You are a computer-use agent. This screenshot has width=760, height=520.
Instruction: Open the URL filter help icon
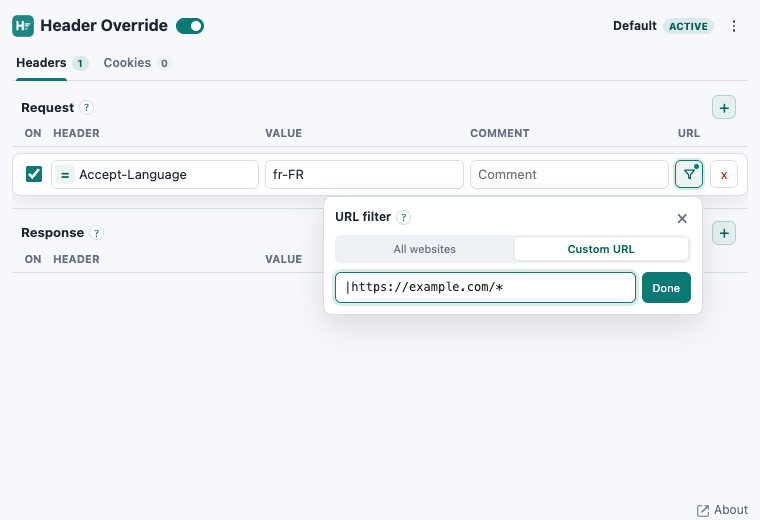point(403,217)
